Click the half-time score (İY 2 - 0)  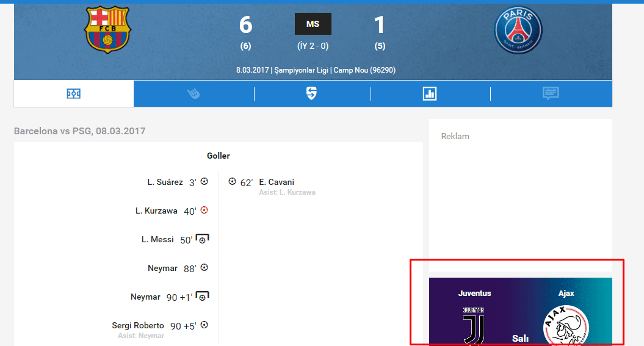tap(313, 46)
